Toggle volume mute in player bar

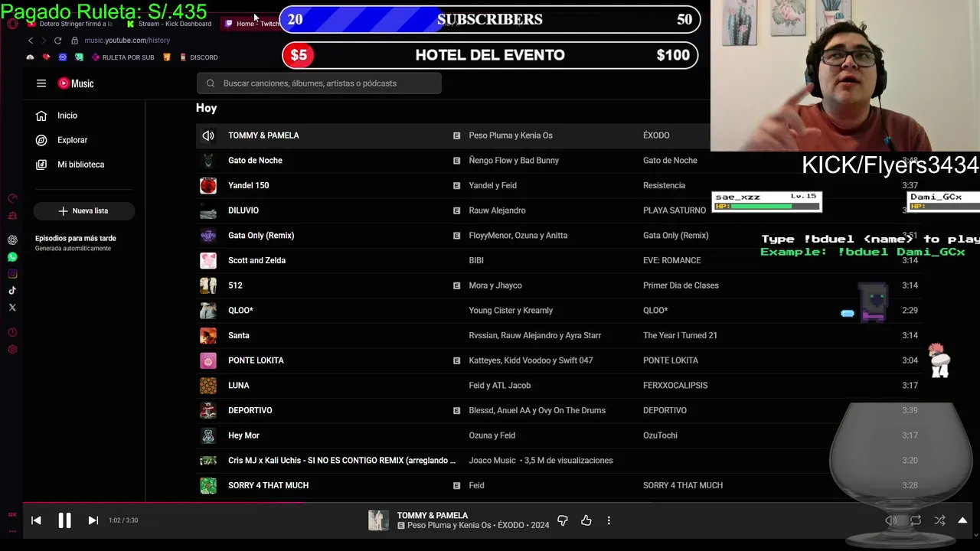click(891, 520)
